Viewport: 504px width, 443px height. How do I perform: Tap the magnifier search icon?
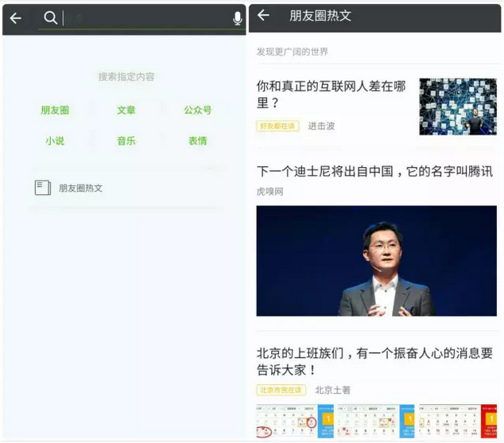point(50,17)
